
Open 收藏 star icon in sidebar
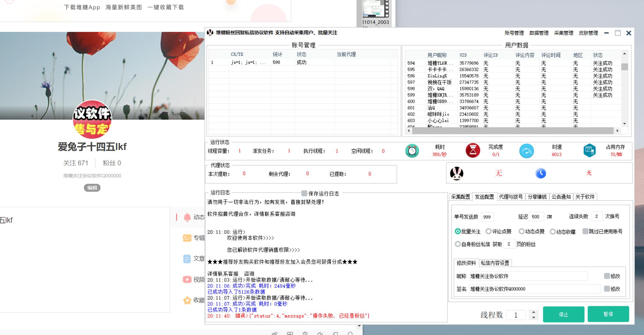pos(187,300)
